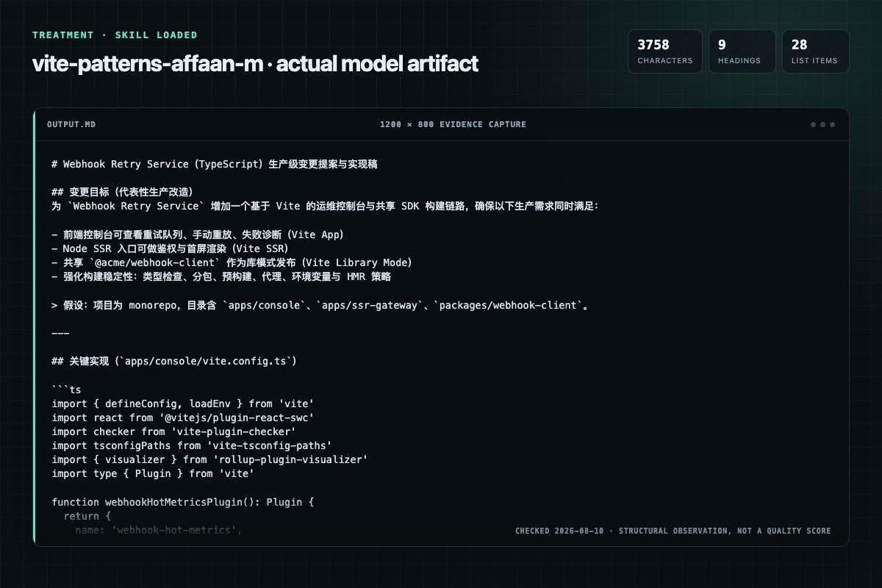Click the '---' separator text line

click(x=60, y=333)
